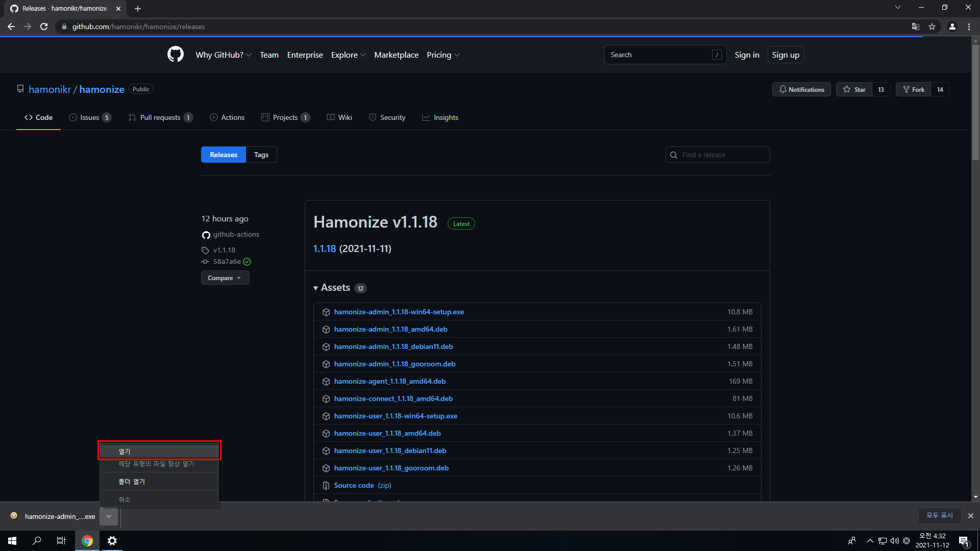Click the Sign up button

click(x=786, y=55)
